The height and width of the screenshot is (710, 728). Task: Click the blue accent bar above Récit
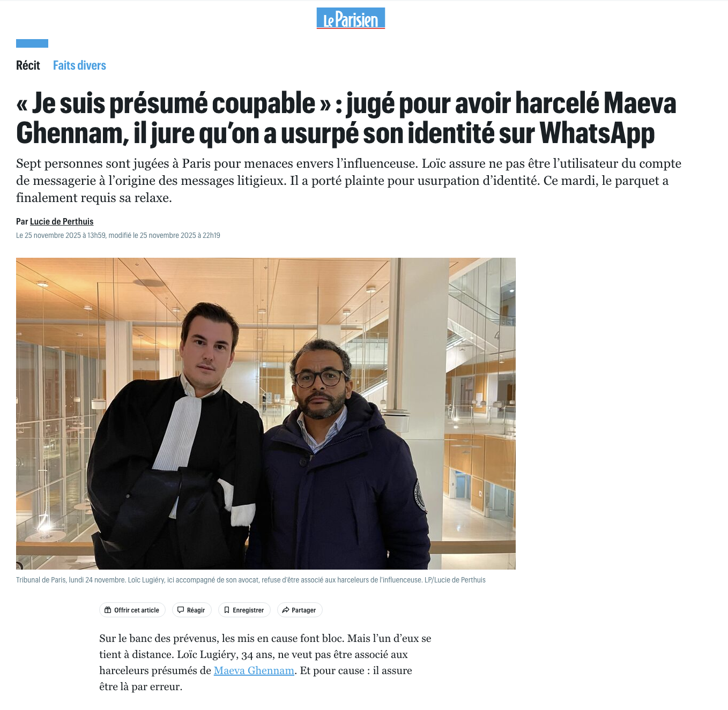[x=32, y=43]
